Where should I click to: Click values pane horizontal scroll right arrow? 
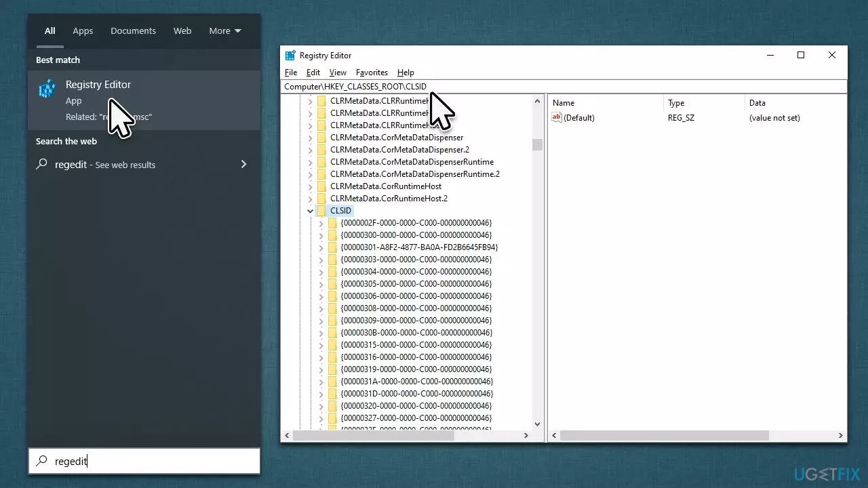click(x=841, y=436)
